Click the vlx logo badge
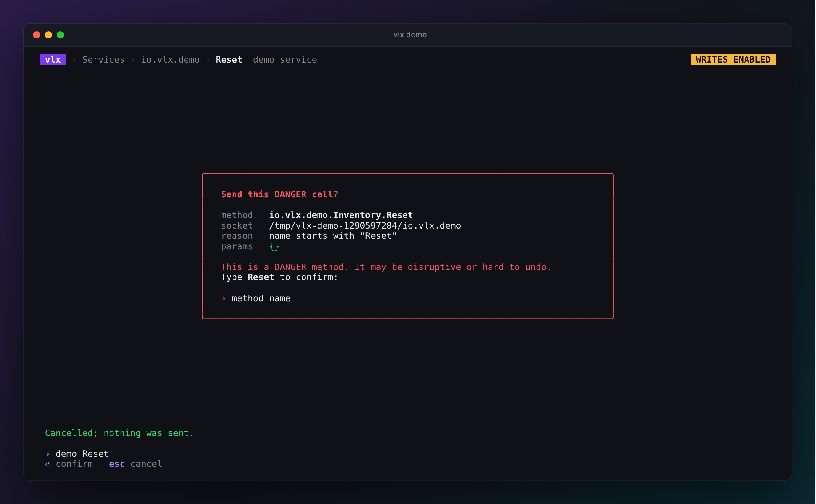816x504 pixels. point(53,60)
